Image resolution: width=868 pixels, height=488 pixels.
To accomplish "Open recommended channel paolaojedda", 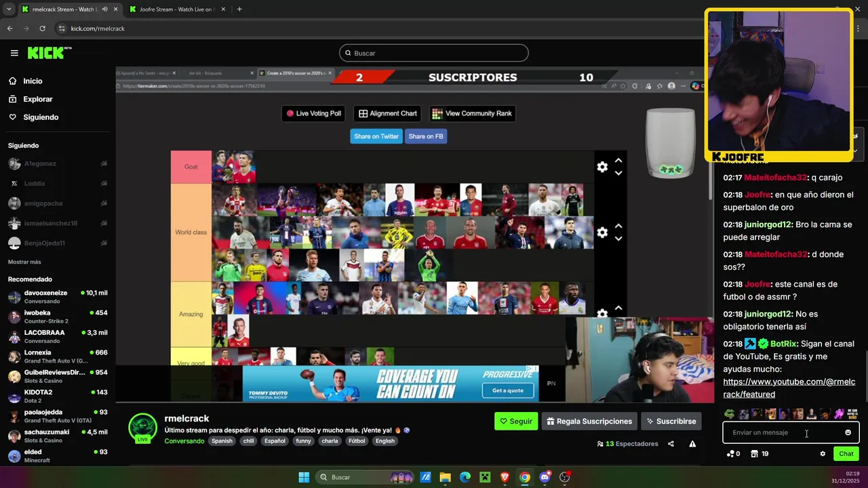I will click(58, 415).
